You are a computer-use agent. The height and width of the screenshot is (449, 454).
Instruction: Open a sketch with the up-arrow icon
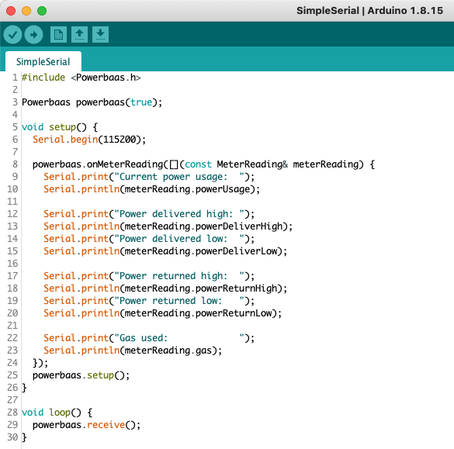click(79, 34)
